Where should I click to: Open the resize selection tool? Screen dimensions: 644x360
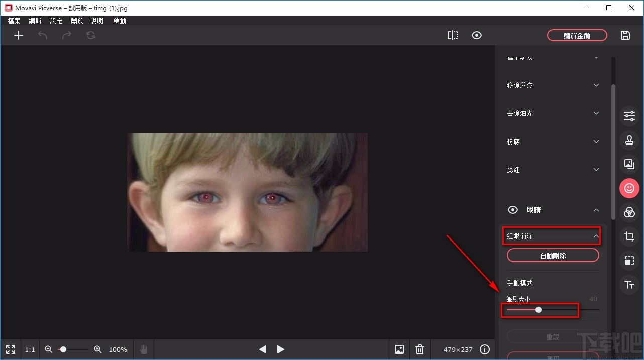click(629, 261)
